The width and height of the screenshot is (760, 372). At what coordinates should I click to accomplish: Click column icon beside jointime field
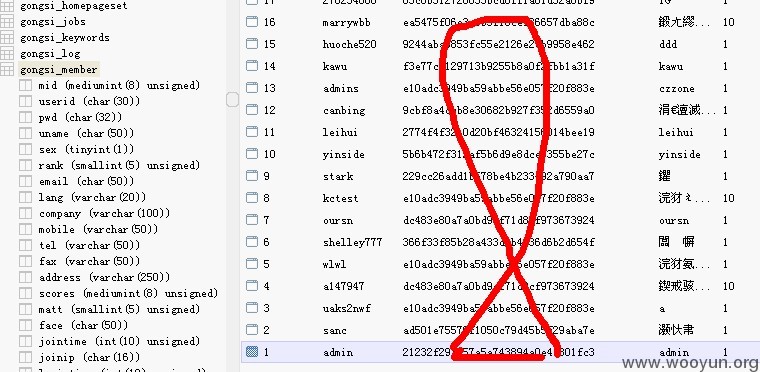point(25,342)
